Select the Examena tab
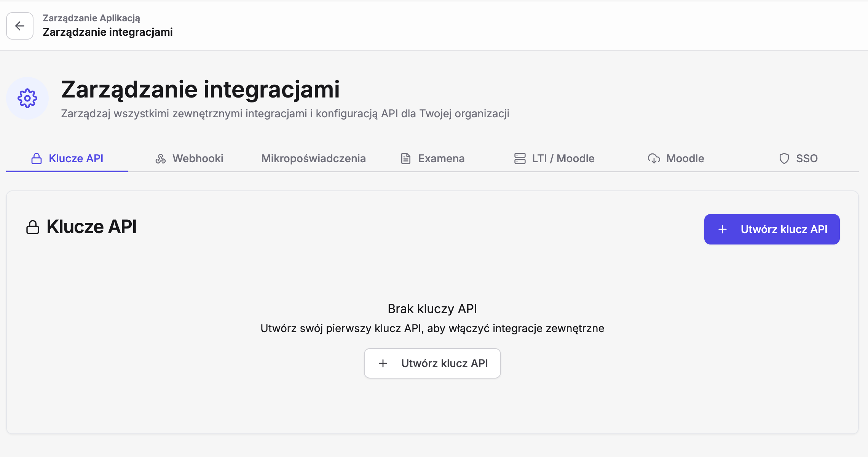868x457 pixels. point(432,158)
